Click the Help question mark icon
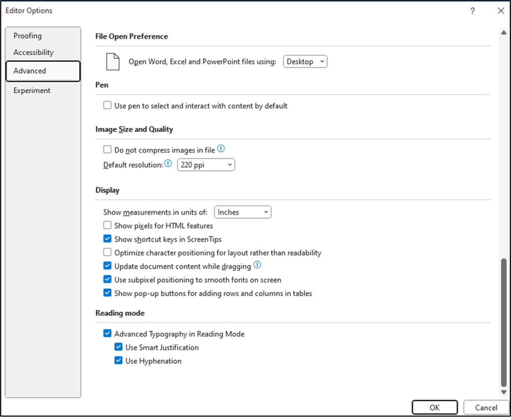511x420 pixels. (473, 11)
